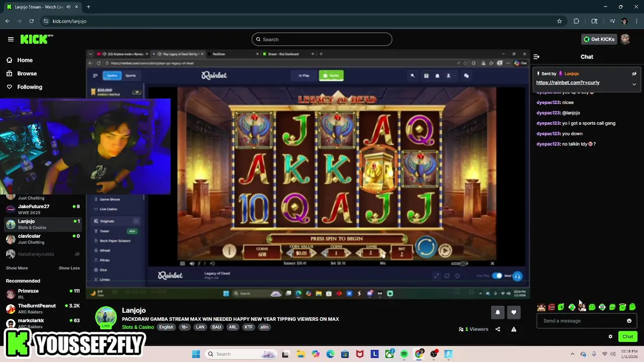Share the stream icon
Image resolution: width=644 pixels, height=362 pixels.
click(x=498, y=329)
